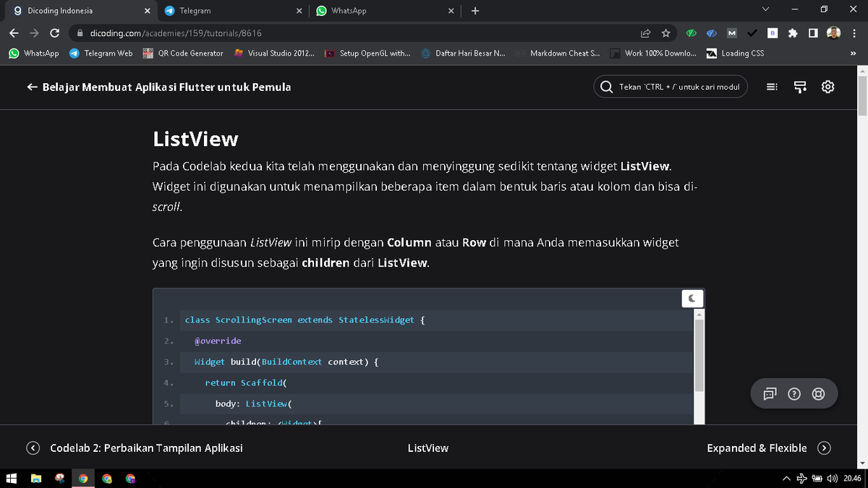Screen dimensions: 868x488
Task: Click the discussion chat icon in floating panel
Action: [x=769, y=394]
